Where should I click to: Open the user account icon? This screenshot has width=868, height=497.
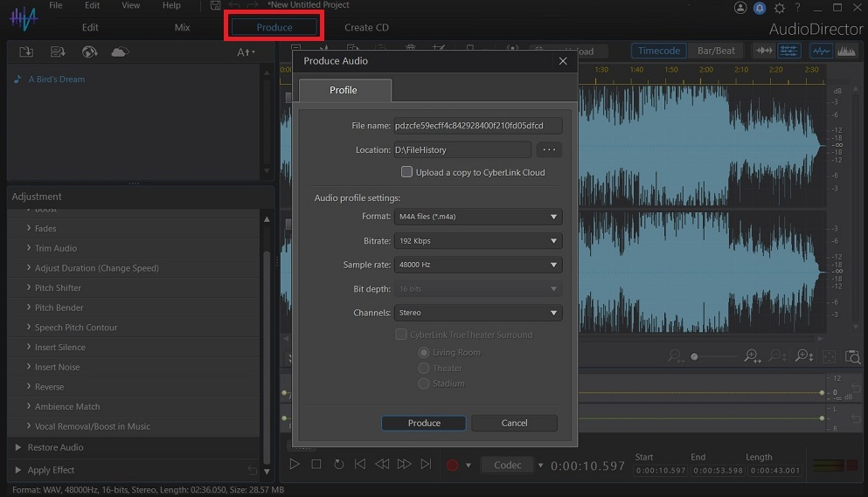(x=740, y=8)
